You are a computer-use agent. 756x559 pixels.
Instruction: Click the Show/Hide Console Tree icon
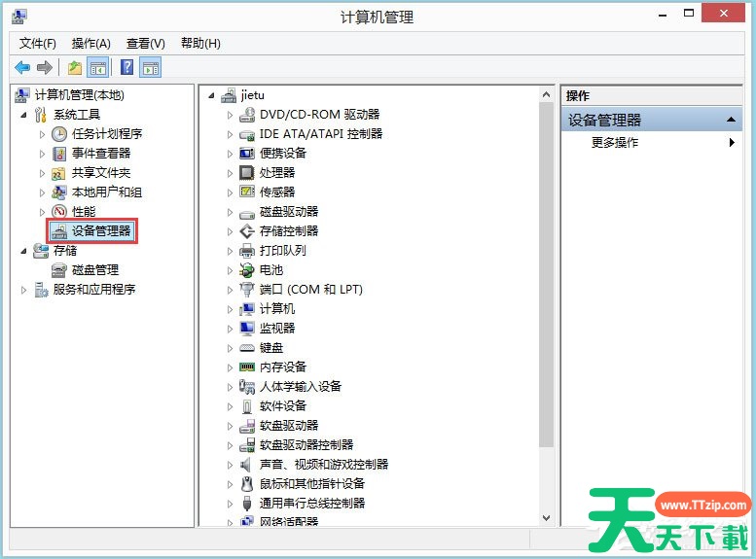pyautogui.click(x=98, y=67)
